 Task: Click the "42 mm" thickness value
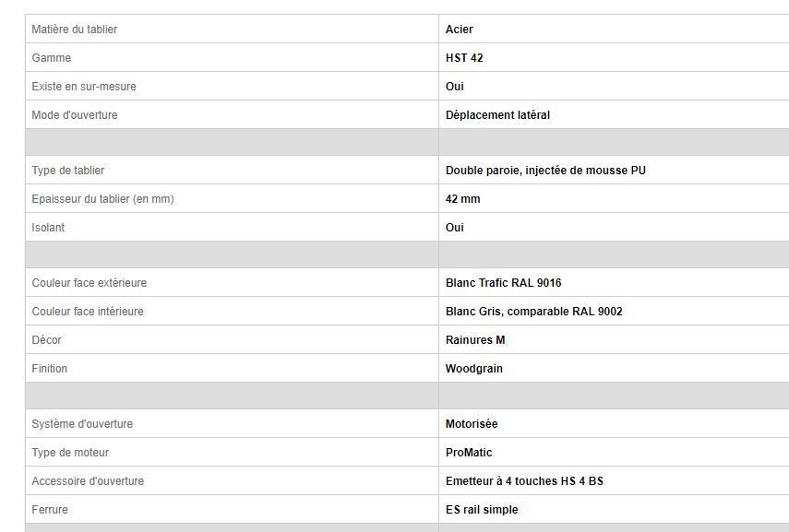click(463, 199)
